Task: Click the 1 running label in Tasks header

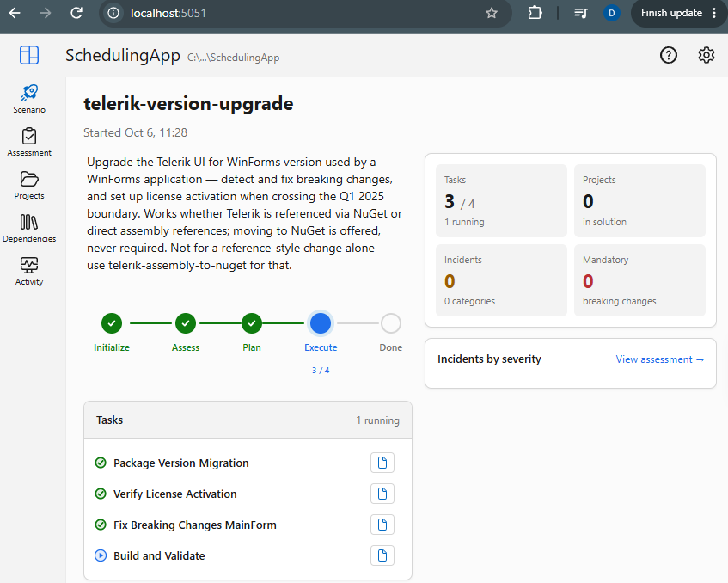Action: (x=377, y=420)
